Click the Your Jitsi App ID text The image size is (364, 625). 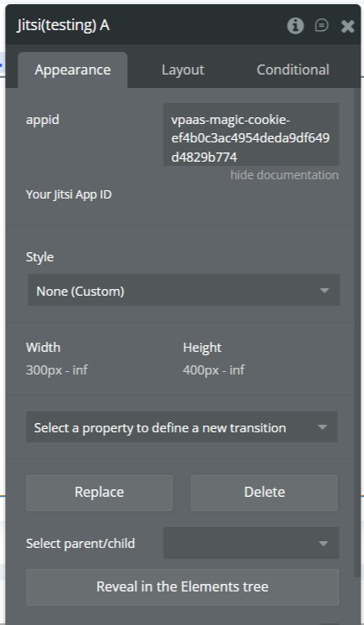(x=69, y=194)
